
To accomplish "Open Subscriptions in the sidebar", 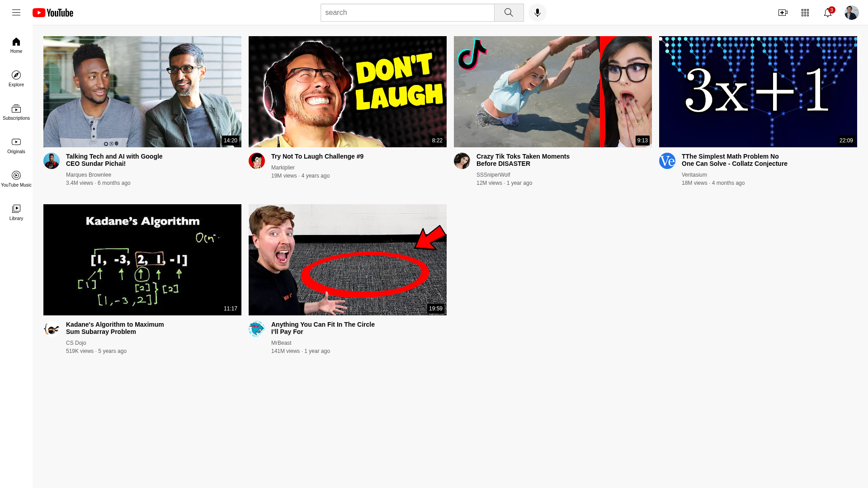I will [16, 112].
